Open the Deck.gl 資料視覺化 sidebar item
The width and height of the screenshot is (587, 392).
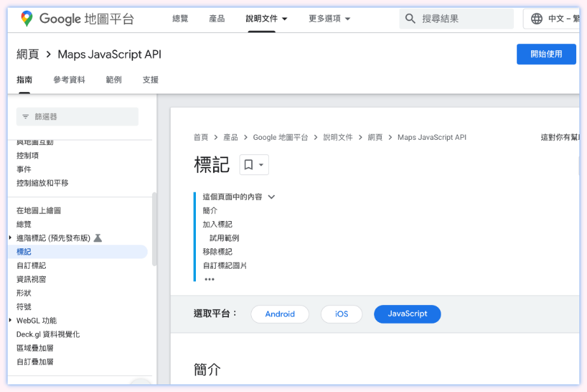coord(48,334)
